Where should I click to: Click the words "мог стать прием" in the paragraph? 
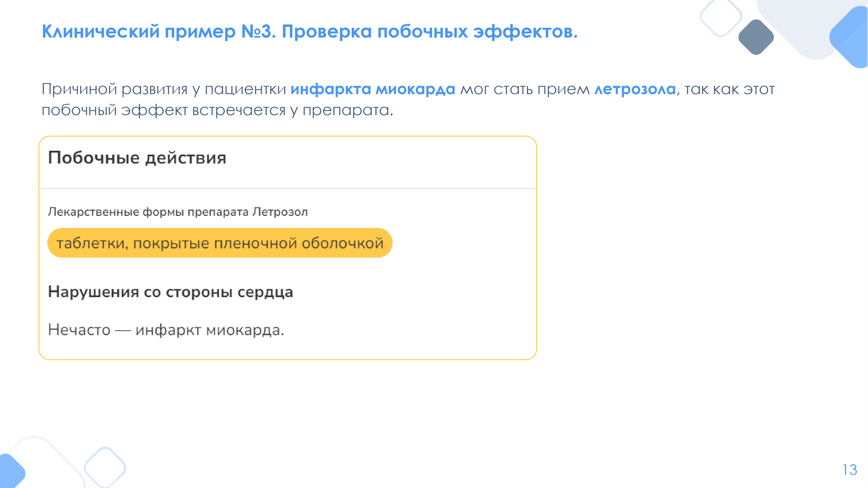pyautogui.click(x=525, y=89)
